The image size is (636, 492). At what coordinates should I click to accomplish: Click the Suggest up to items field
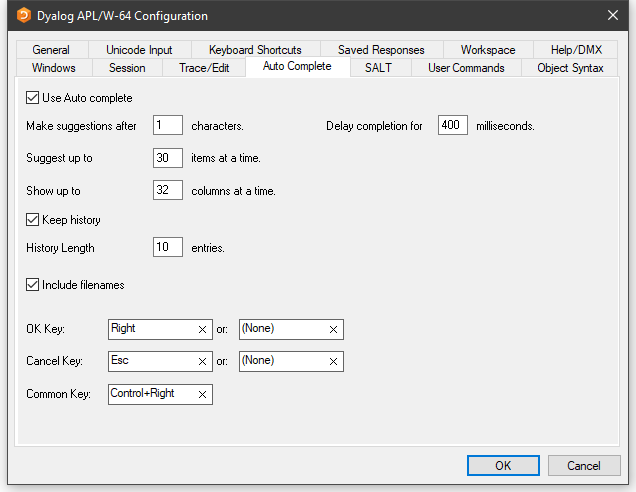pyautogui.click(x=167, y=158)
